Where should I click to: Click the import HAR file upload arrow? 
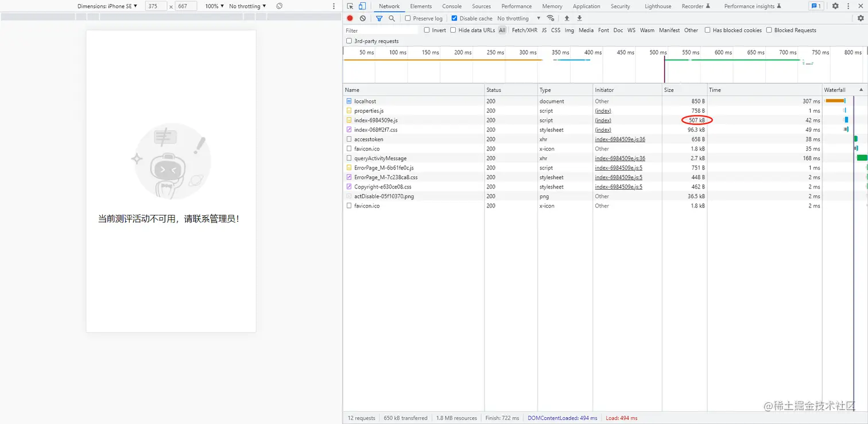tap(567, 18)
